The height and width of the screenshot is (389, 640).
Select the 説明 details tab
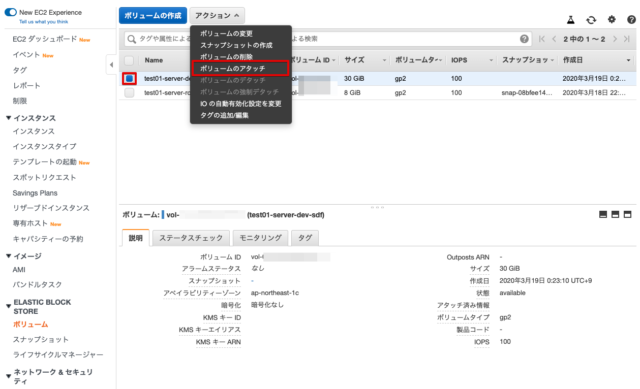click(x=136, y=238)
